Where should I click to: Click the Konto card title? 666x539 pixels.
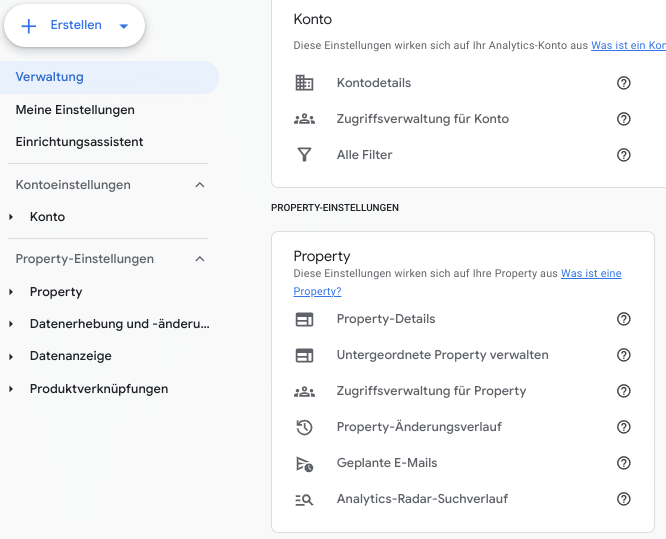click(313, 20)
